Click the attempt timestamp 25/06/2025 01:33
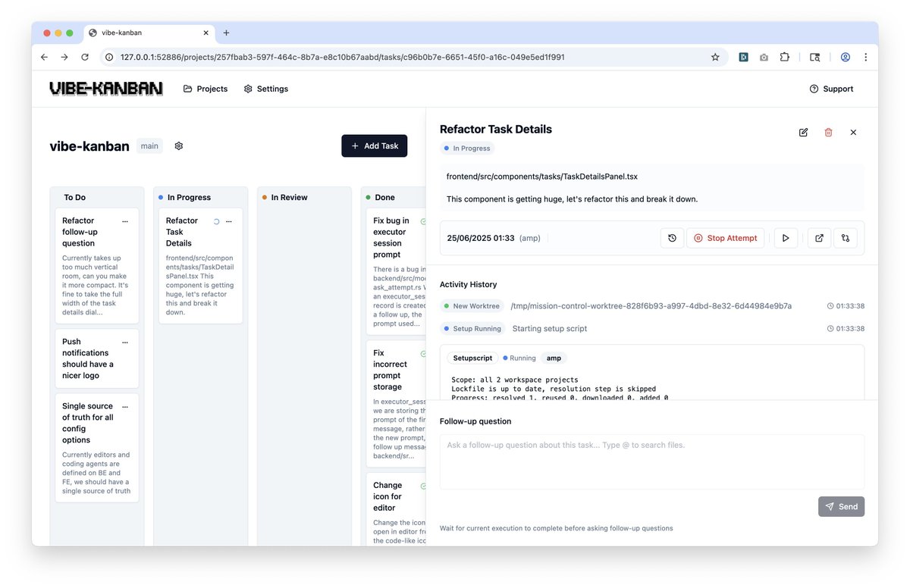Image resolution: width=910 pixels, height=588 pixels. [x=481, y=238]
